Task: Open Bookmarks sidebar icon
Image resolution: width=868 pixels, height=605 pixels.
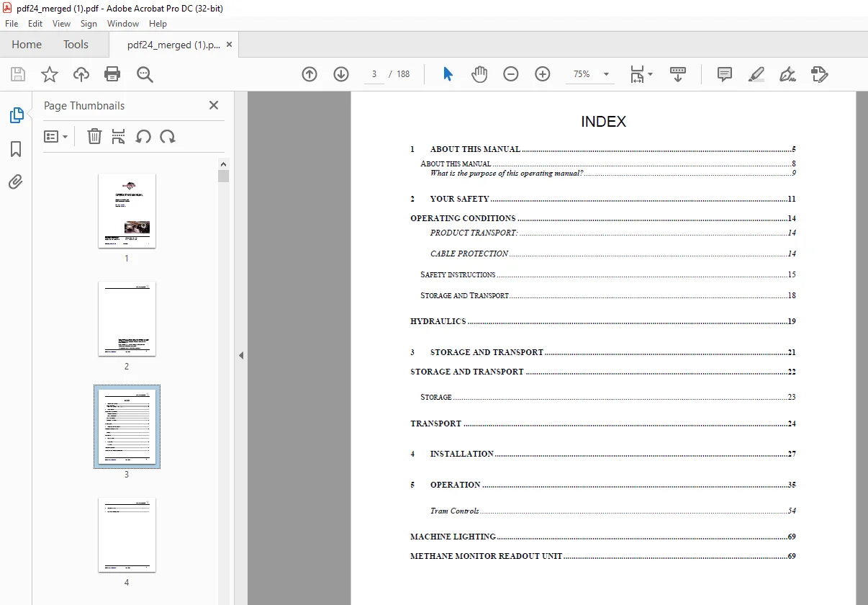Action: click(x=16, y=149)
